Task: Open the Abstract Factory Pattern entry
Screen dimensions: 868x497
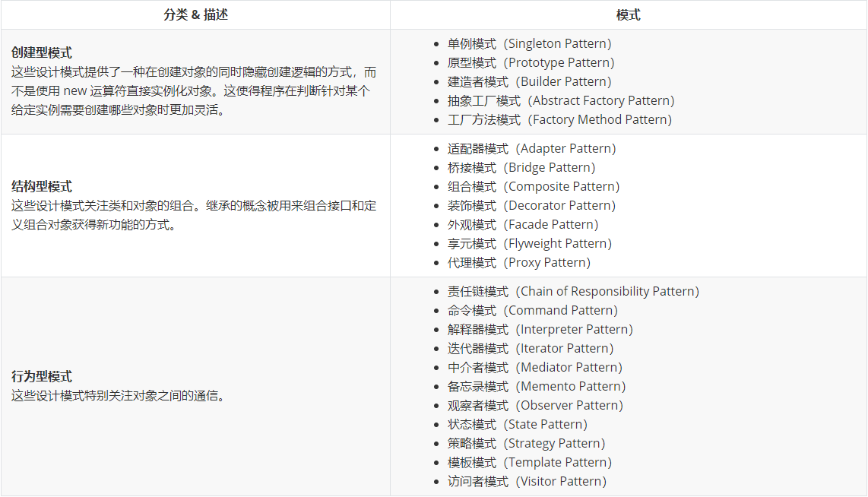Action: [x=560, y=101]
